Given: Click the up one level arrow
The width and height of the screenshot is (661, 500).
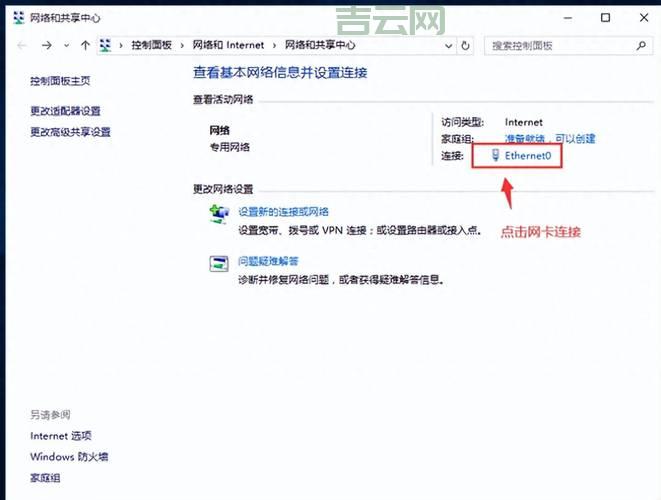Looking at the screenshot, I should point(85,45).
